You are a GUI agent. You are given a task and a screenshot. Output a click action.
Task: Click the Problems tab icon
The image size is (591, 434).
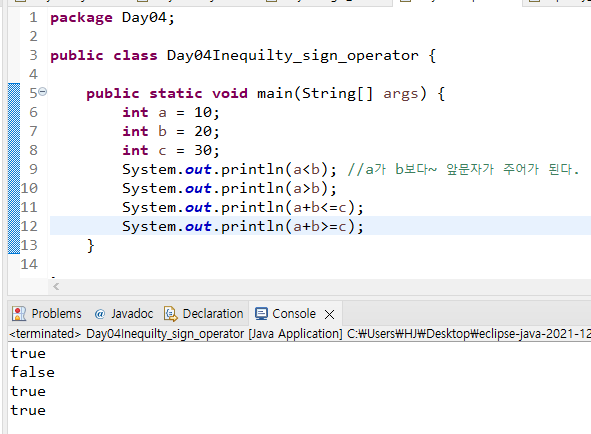[x=19, y=314]
